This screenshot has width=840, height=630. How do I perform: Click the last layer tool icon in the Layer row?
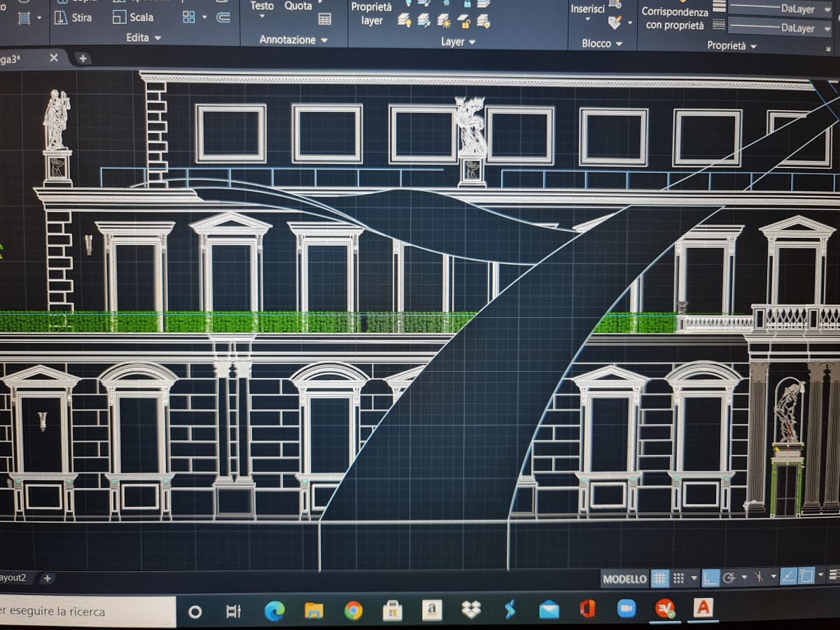483,21
